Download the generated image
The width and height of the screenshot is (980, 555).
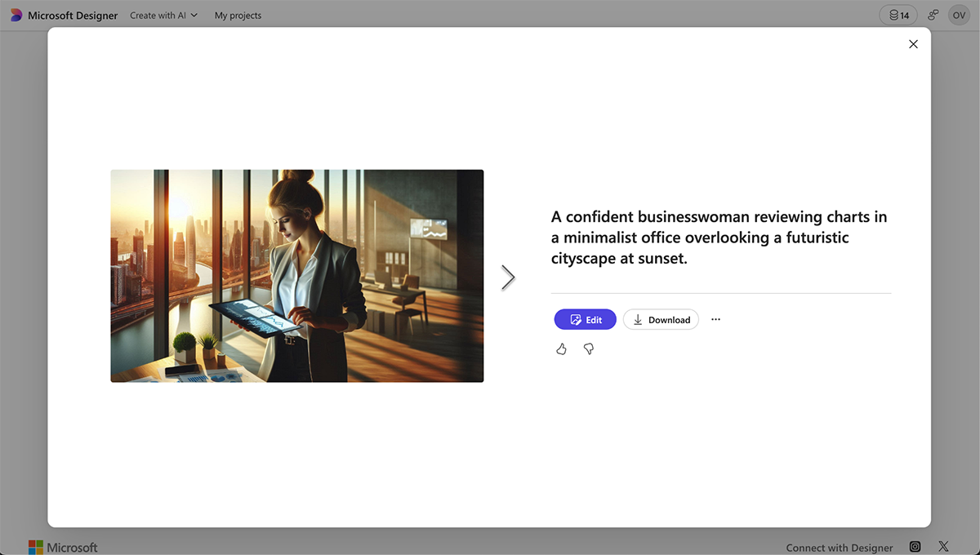(x=661, y=319)
